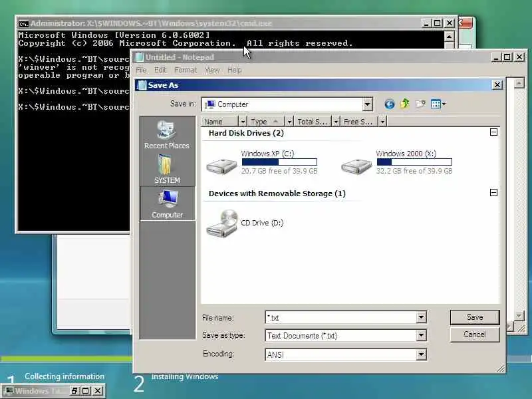Click the File name input field
This screenshot has width=532, height=399.
pos(340,318)
